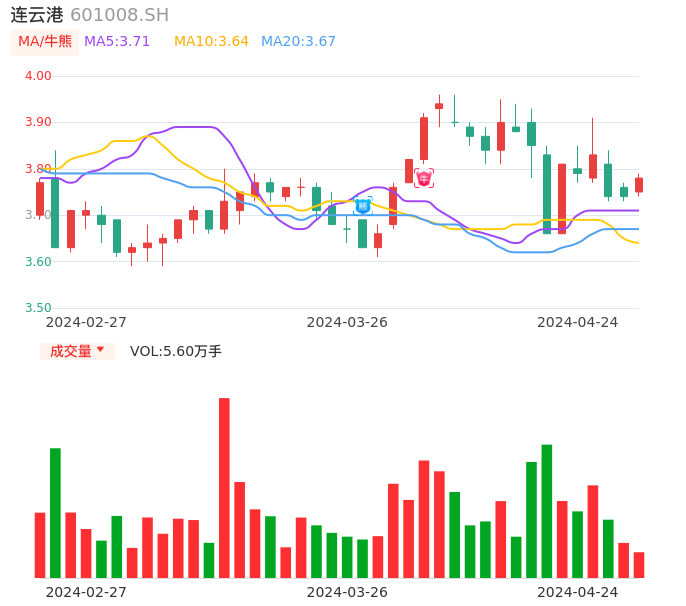Click the VOL:5.60万手 volume readout
This screenshot has width=686, height=606.
176,351
